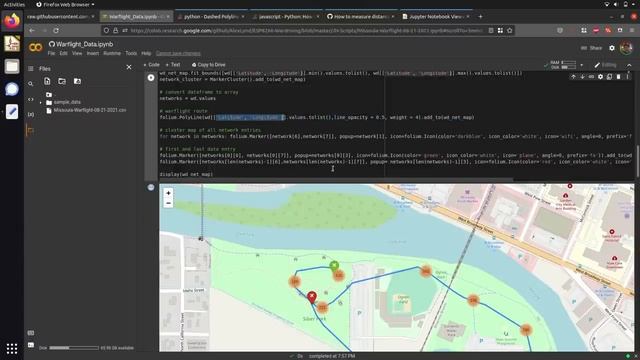Open the system status menu in top bar

pyautogui.click(x=620, y=4)
